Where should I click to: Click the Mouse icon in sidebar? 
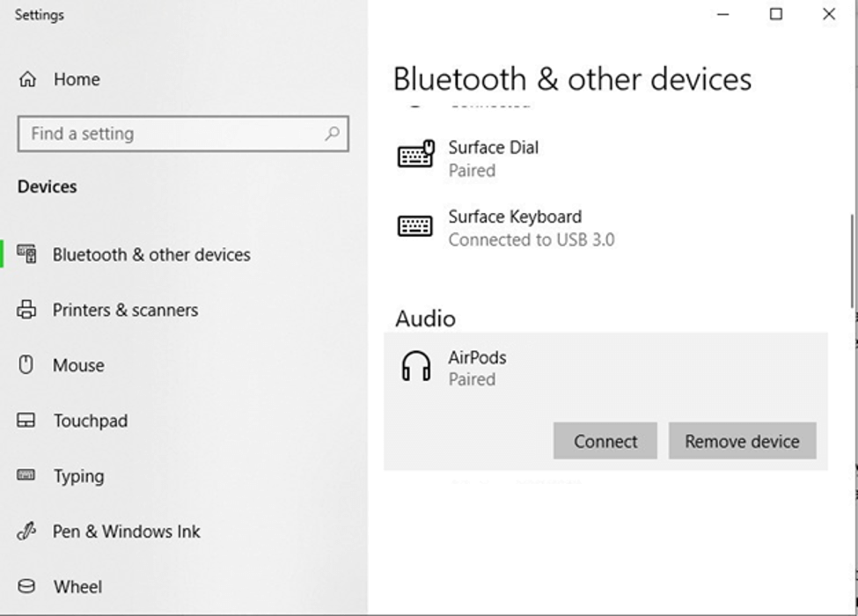(26, 364)
